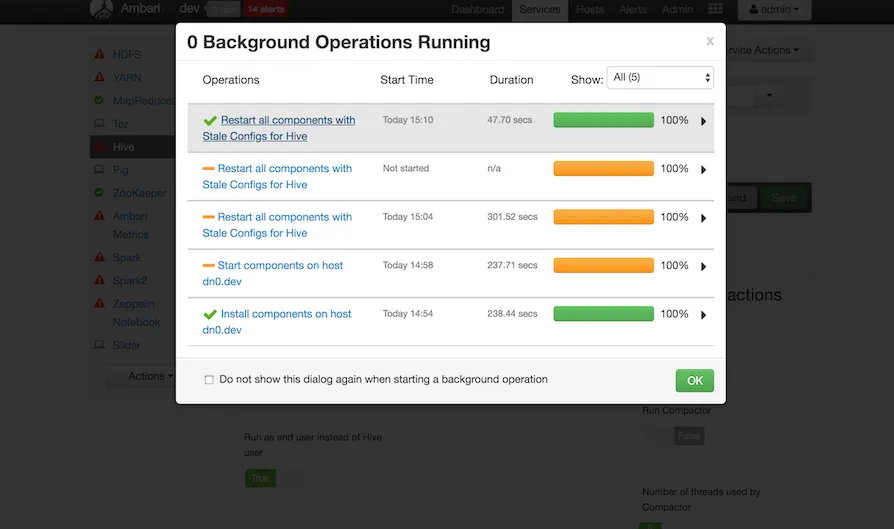Click green checkmark beside Today 15:10 restart operation
The height and width of the screenshot is (529, 894).
tap(210, 120)
